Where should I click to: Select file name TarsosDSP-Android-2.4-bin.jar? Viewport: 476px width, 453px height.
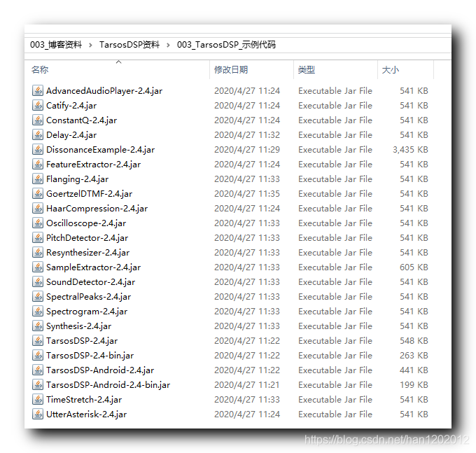[x=108, y=385]
